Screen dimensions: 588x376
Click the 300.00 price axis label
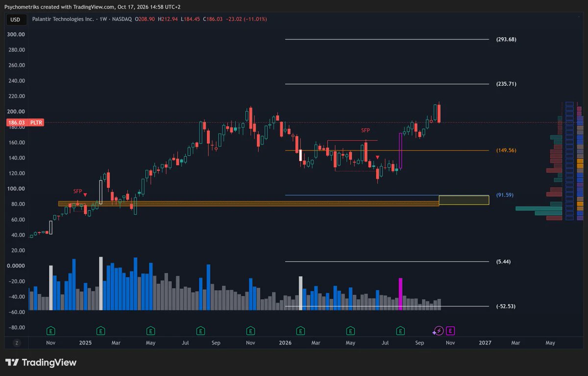pyautogui.click(x=16, y=35)
